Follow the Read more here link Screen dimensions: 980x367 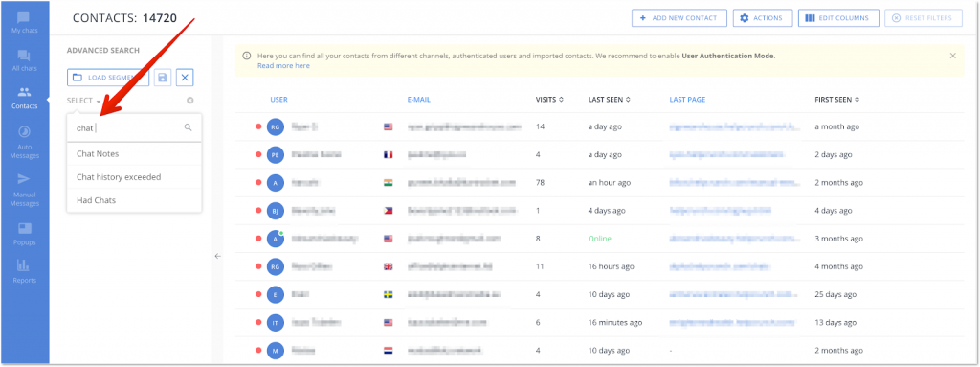click(x=283, y=66)
